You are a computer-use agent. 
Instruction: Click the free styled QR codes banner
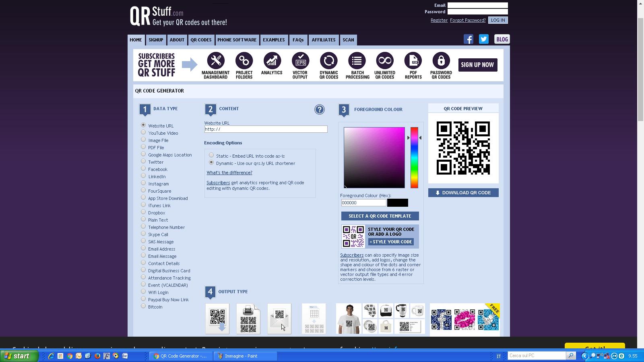click(x=464, y=319)
